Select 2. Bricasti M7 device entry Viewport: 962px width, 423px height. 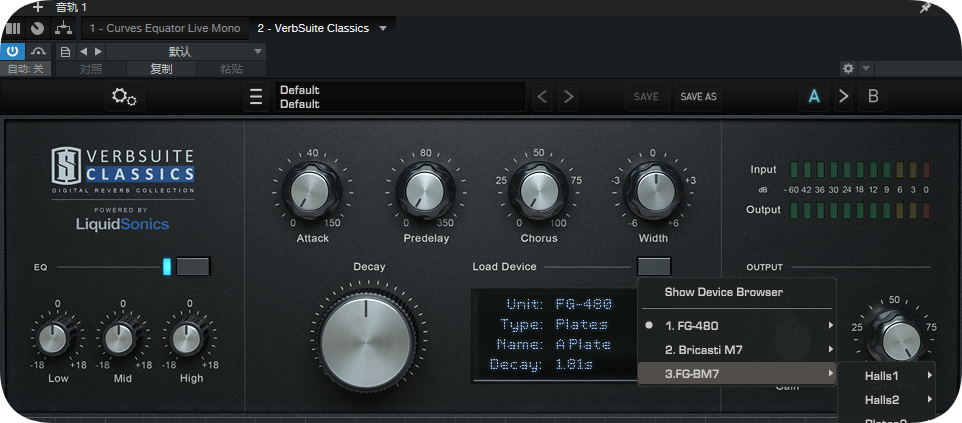[x=737, y=350]
